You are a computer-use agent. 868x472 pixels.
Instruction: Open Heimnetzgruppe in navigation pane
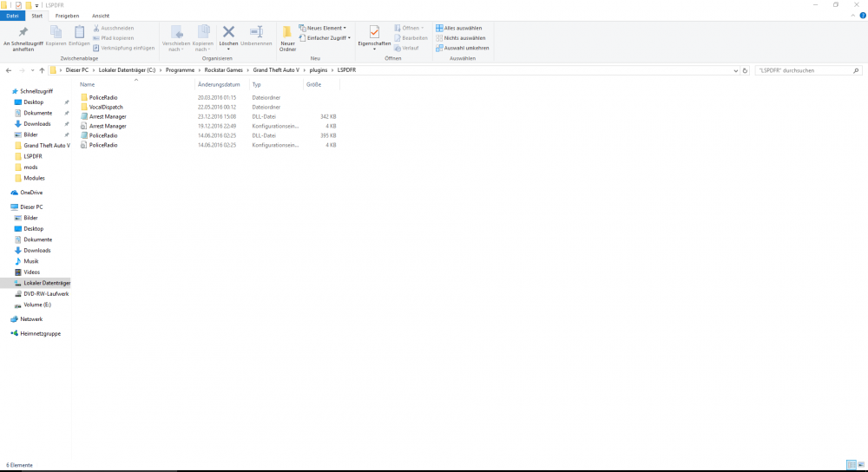click(x=41, y=334)
